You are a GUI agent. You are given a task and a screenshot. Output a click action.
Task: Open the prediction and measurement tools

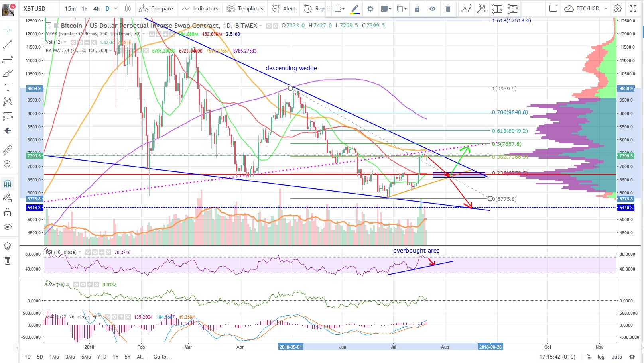pyautogui.click(x=8, y=116)
